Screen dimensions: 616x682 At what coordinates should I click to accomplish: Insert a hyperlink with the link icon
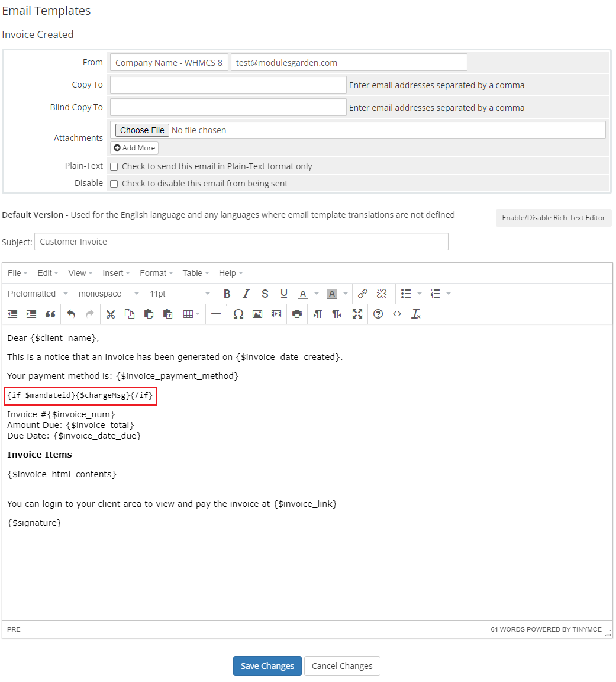(x=363, y=294)
